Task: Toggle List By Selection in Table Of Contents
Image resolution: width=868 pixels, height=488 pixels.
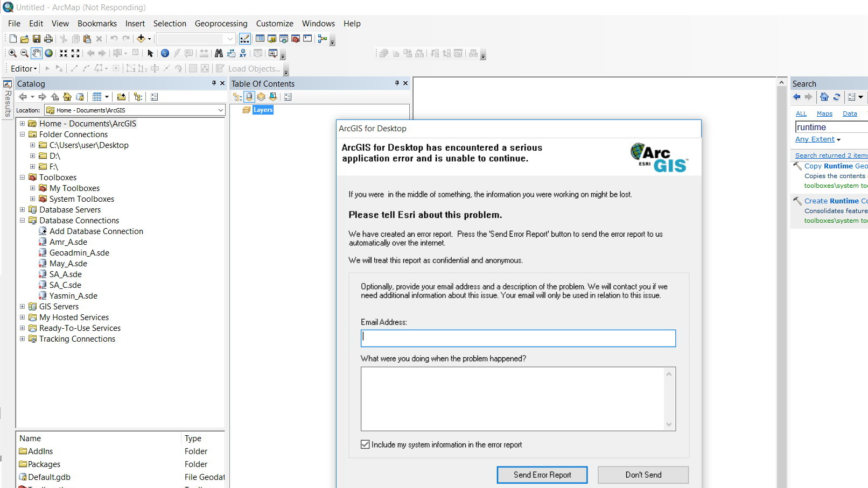Action: (x=273, y=97)
